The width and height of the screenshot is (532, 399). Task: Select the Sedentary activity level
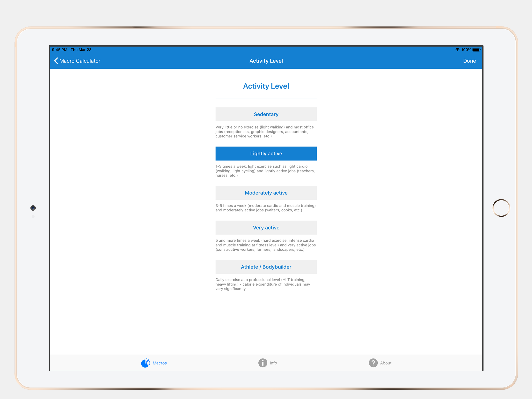click(x=266, y=114)
